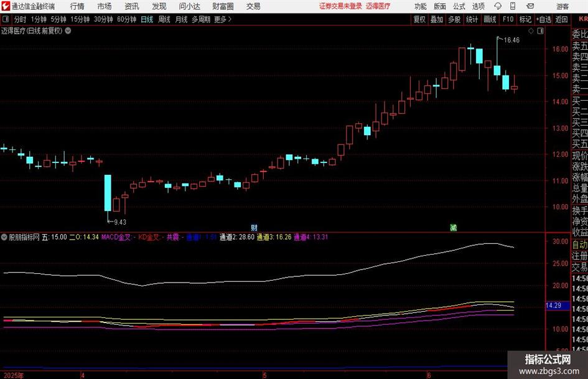Switch to 1分钟 chart period
The image size is (588, 379).
click(x=39, y=19)
